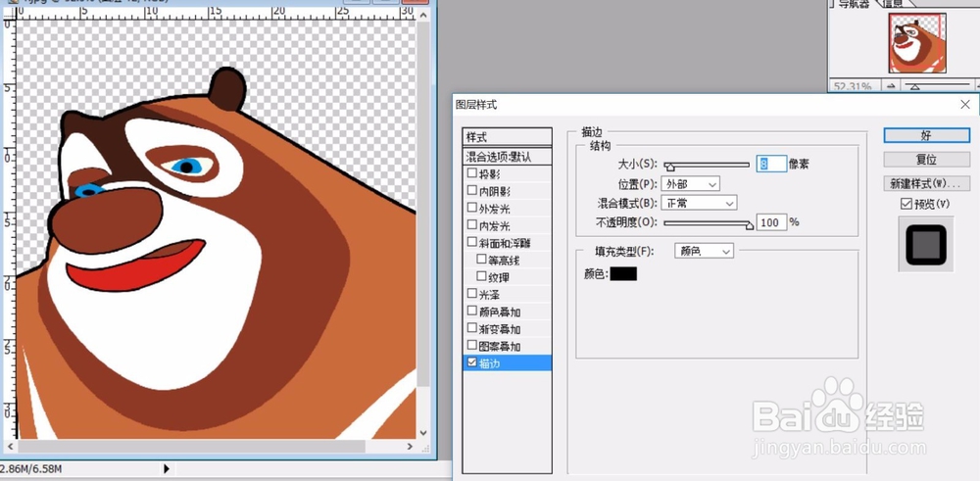Enable the 内发光 inner glow checkbox
980x481 pixels.
(472, 225)
